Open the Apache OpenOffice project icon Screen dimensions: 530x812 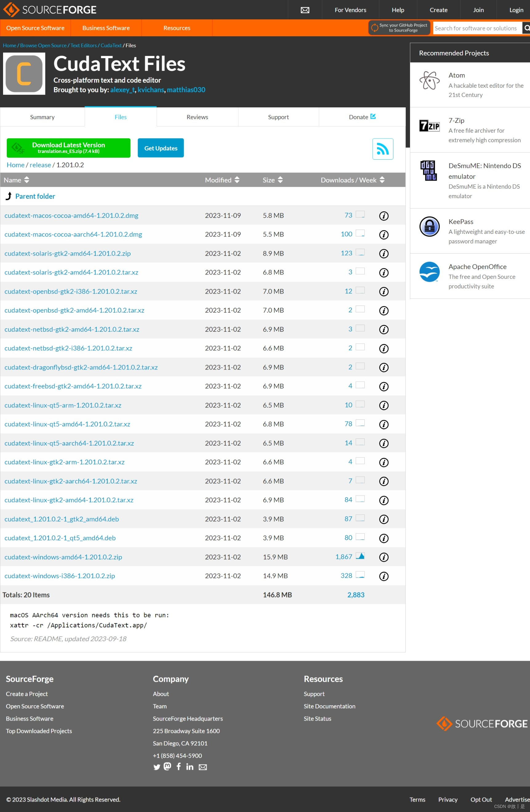pos(429,272)
